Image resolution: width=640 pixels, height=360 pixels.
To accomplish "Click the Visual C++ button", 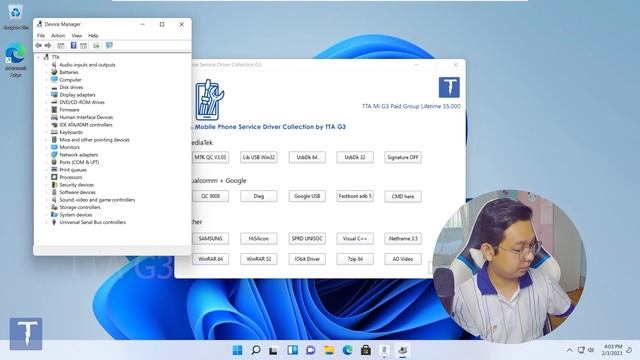I will [x=355, y=238].
